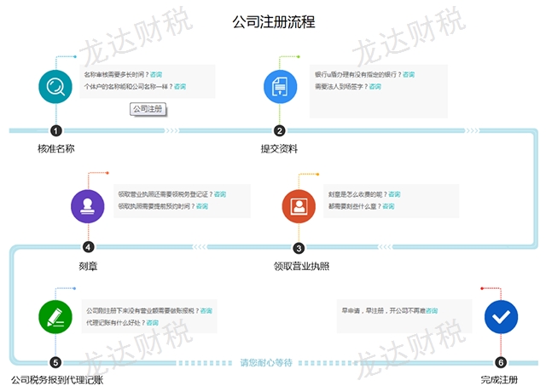Click the step label 领取营业执照
This screenshot has height=392, width=546.
[301, 267]
